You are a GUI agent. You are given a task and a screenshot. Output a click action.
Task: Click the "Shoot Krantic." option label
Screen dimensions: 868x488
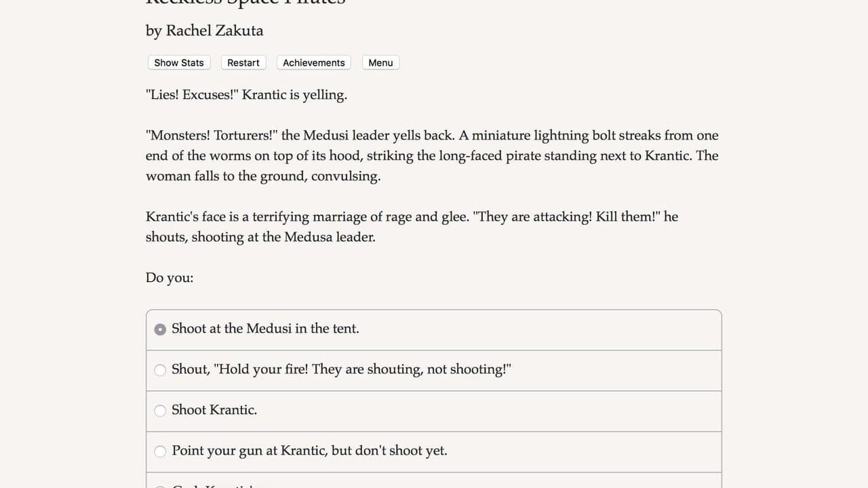click(x=214, y=410)
